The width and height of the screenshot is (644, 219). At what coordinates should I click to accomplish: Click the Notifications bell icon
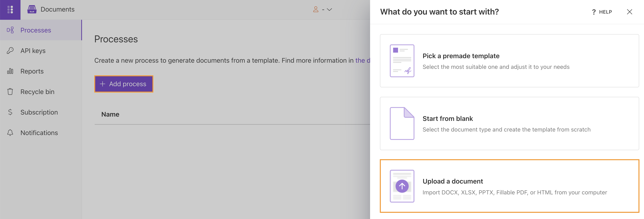tap(10, 133)
